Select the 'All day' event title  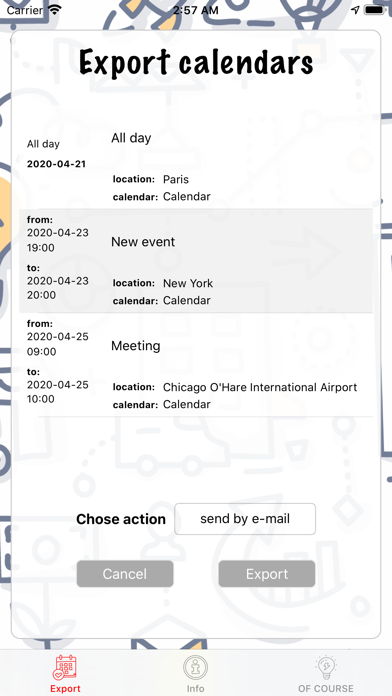click(x=131, y=138)
